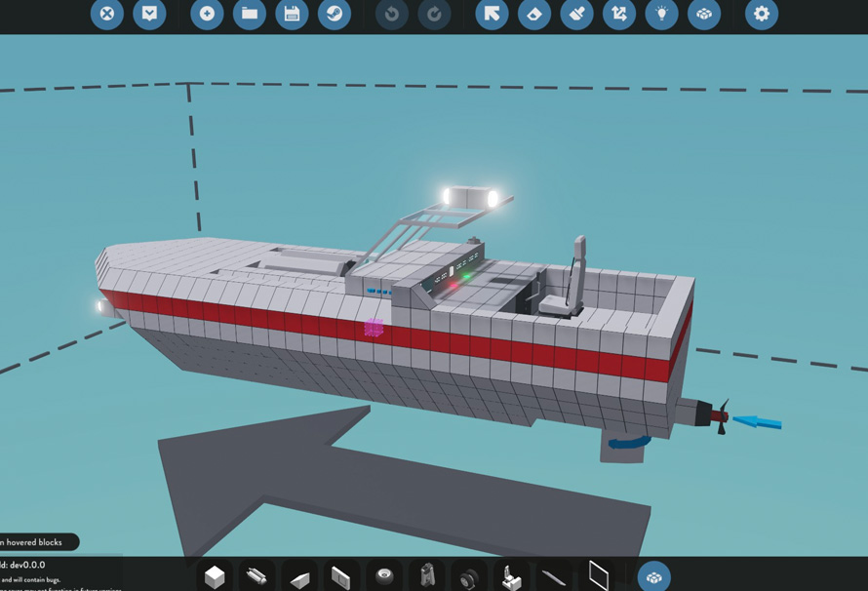868x591 pixels.
Task: Activate the move/transform arrows tool
Action: click(619, 14)
